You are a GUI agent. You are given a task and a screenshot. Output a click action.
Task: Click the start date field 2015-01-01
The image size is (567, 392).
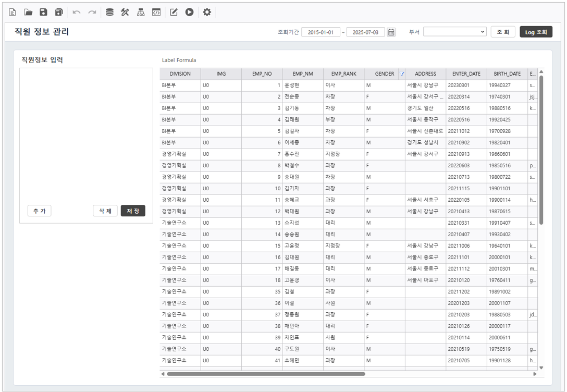tap(321, 32)
